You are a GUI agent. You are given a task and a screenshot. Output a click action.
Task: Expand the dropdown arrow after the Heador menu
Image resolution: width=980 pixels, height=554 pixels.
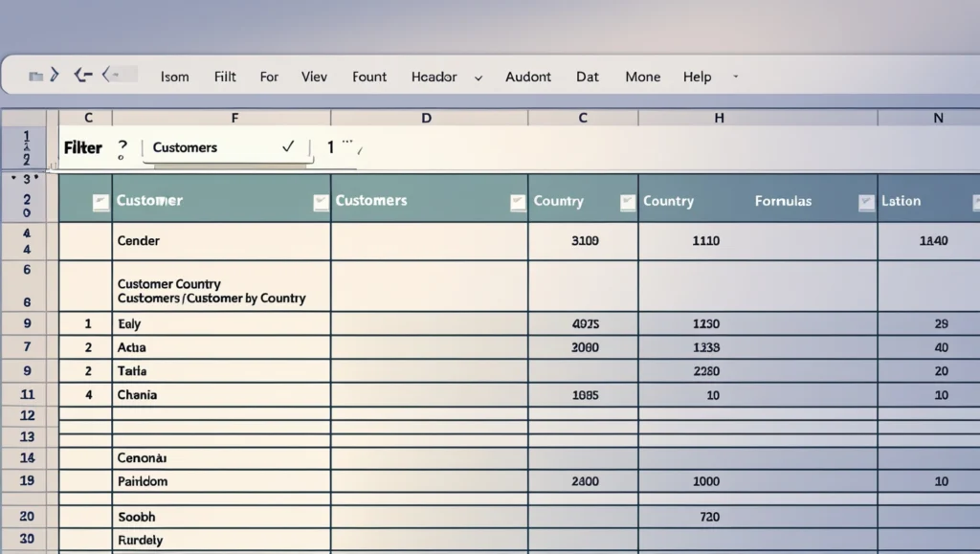tap(479, 78)
